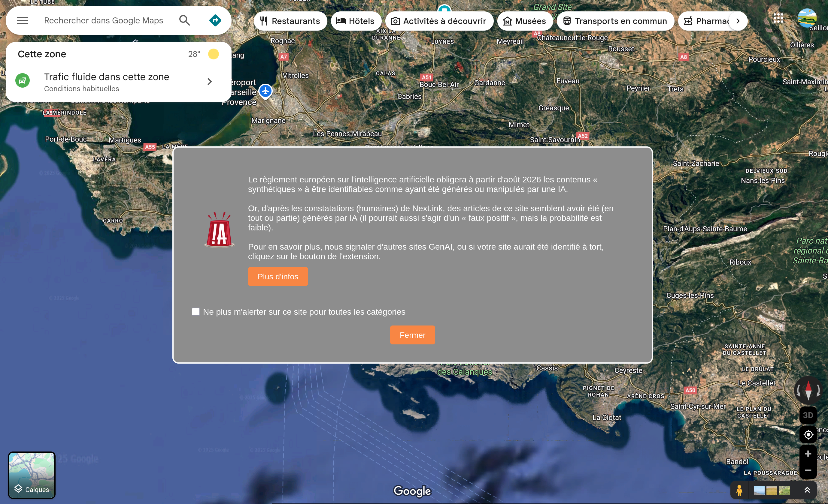The image size is (828, 504).
Task: Reset orientation with the compass
Action: 808,390
